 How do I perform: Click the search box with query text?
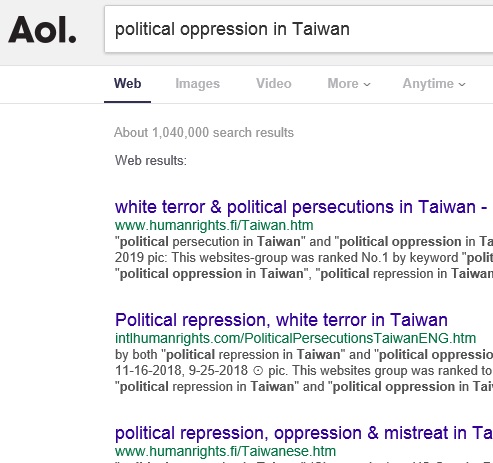click(299, 29)
